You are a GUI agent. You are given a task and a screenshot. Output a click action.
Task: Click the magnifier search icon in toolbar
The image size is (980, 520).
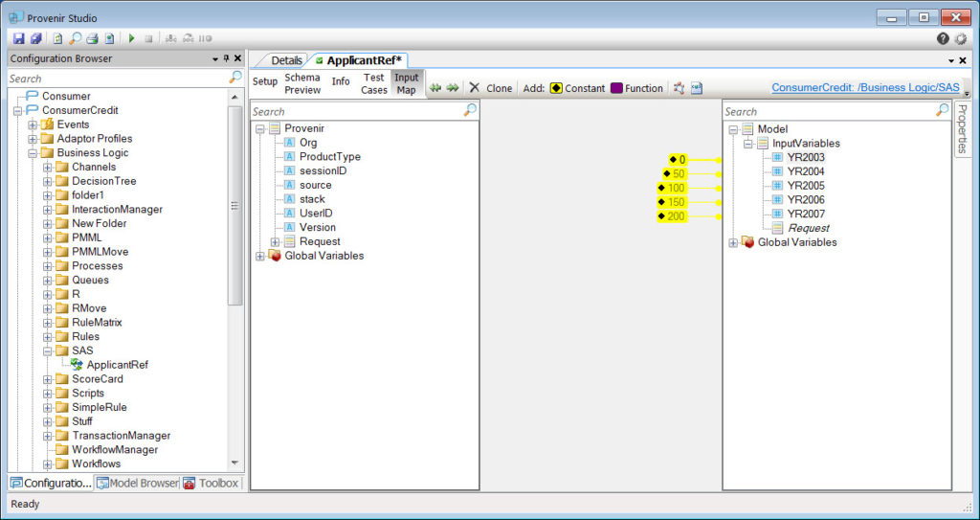click(x=75, y=39)
